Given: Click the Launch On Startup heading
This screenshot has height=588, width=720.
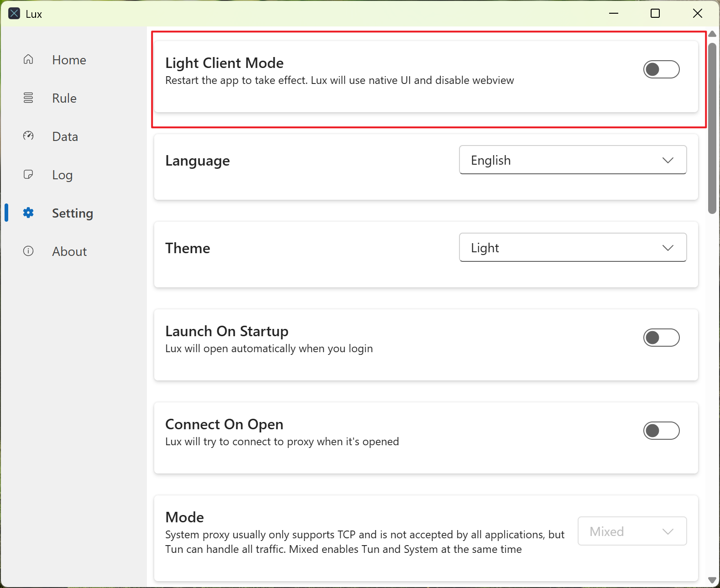Looking at the screenshot, I should click(x=227, y=331).
